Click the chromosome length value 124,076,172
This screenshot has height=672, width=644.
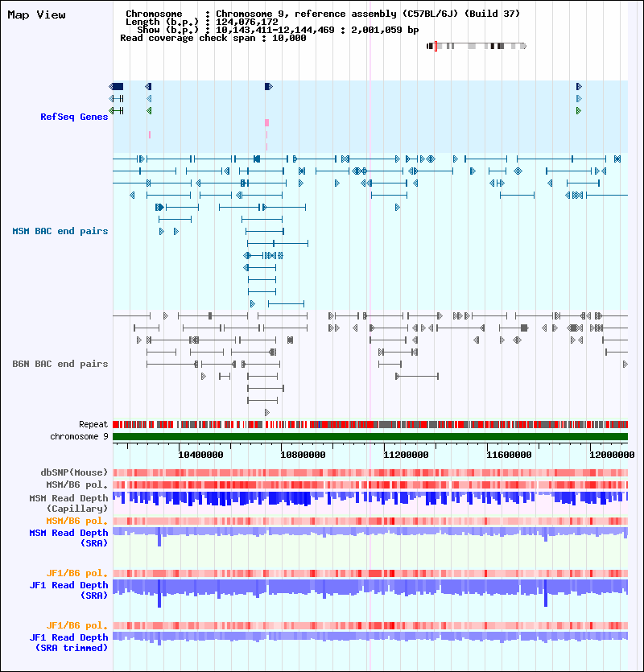(x=247, y=22)
